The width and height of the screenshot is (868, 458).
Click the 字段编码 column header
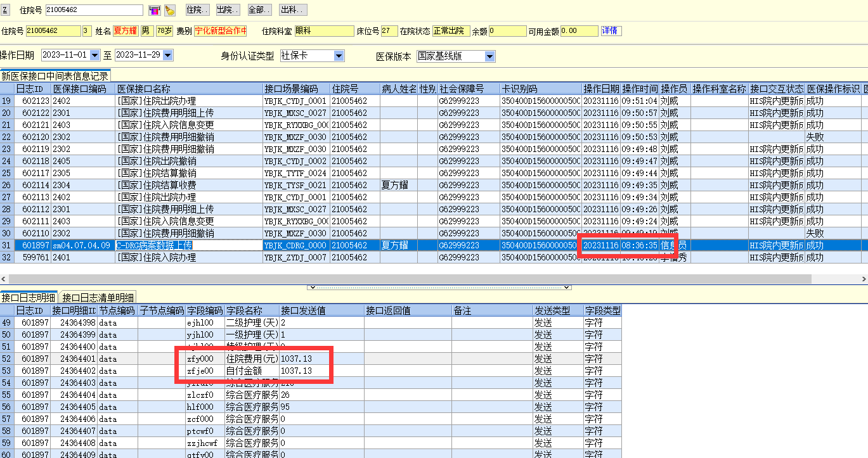205,310
